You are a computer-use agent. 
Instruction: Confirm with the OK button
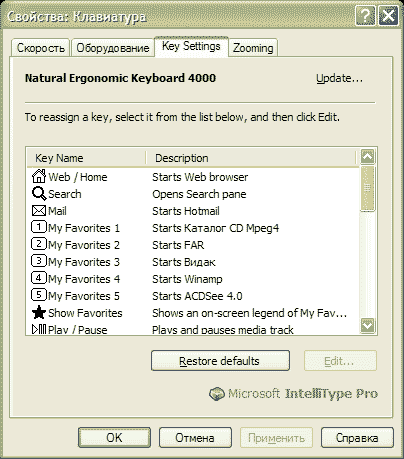click(x=114, y=438)
